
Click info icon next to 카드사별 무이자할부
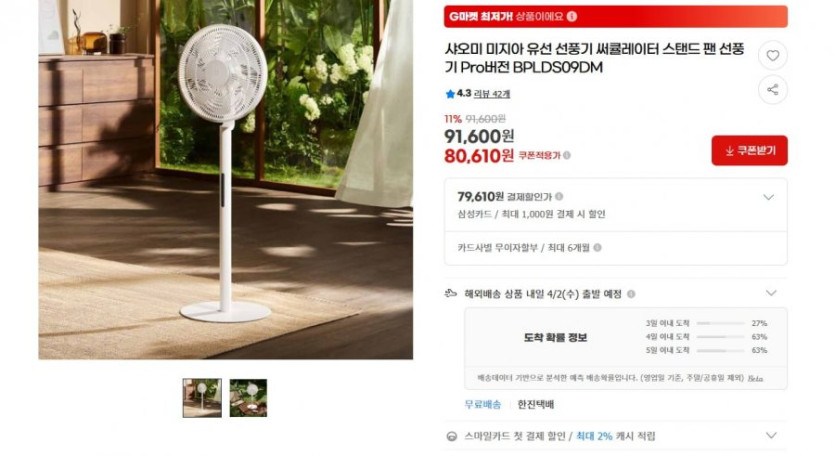tap(597, 248)
